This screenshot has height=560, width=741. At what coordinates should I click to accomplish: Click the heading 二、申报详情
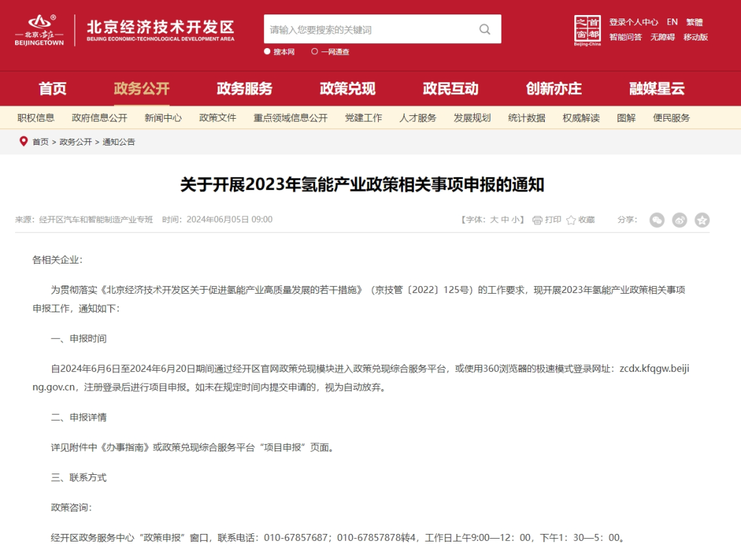(x=78, y=417)
